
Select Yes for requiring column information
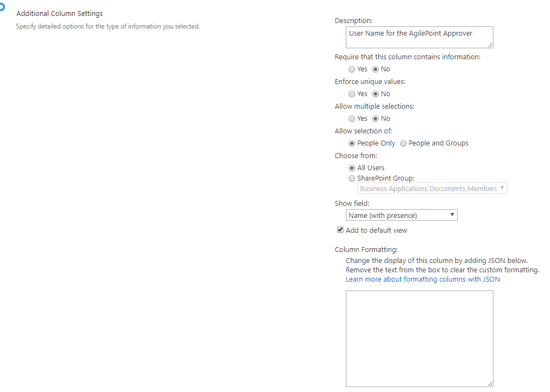click(352, 69)
